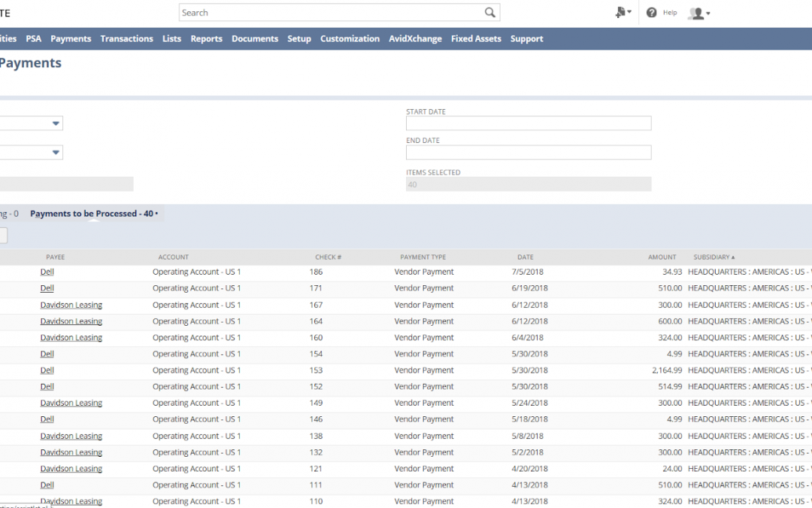
Task: Click the date 4/20/2018
Action: tap(530, 469)
